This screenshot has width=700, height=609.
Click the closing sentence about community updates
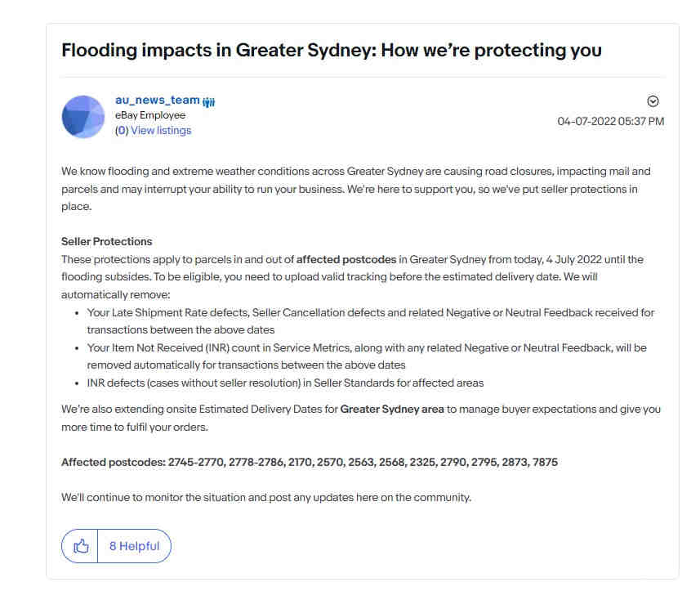266,497
